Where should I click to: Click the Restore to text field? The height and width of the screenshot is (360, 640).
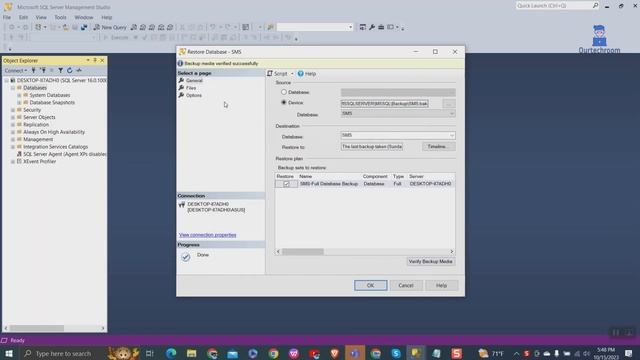(x=372, y=147)
